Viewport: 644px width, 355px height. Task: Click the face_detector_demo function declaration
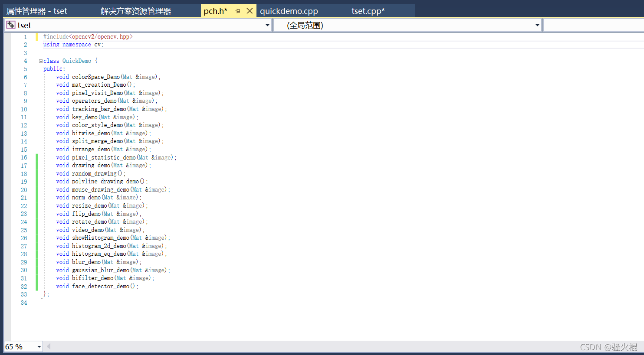(x=97, y=286)
